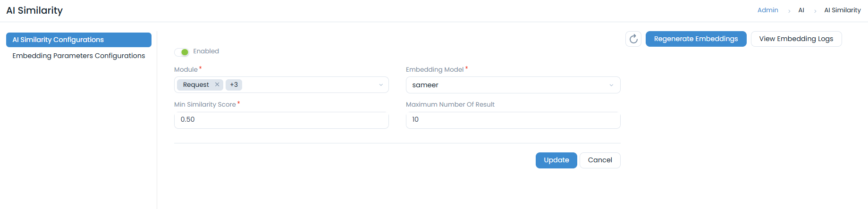This screenshot has height=209, width=868.
Task: Open the Embedding Model dropdown showing sameer
Action: pyautogui.click(x=505, y=85)
